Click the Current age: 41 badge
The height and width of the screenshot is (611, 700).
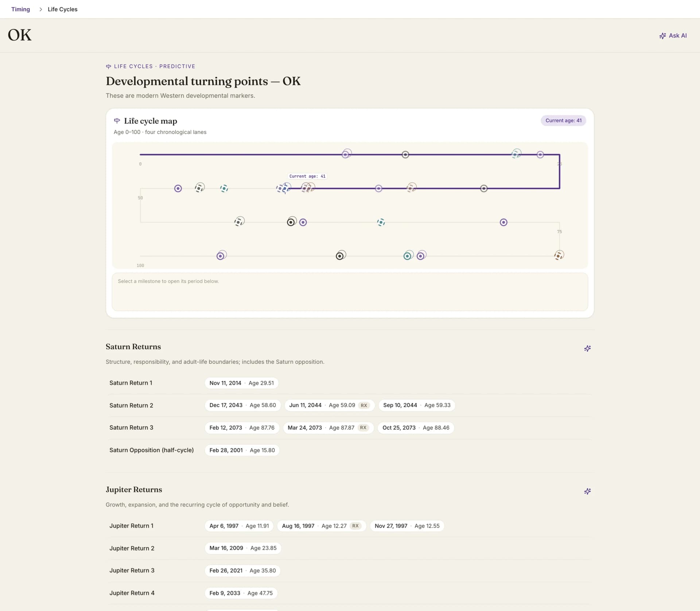coord(563,120)
